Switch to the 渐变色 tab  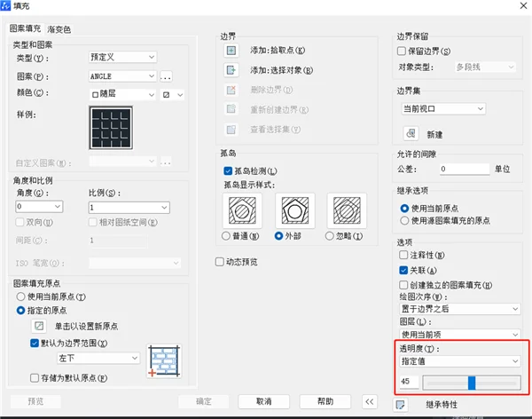pos(59,29)
